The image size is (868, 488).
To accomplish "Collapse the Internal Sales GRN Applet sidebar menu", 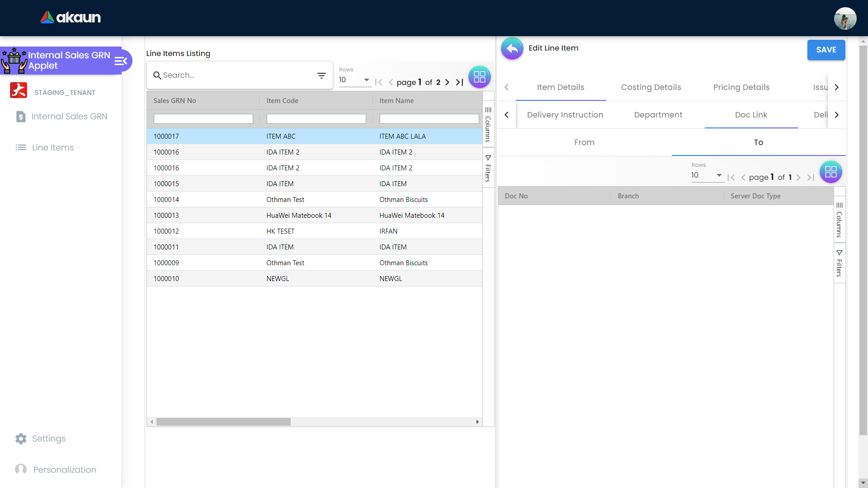I will coord(121,61).
